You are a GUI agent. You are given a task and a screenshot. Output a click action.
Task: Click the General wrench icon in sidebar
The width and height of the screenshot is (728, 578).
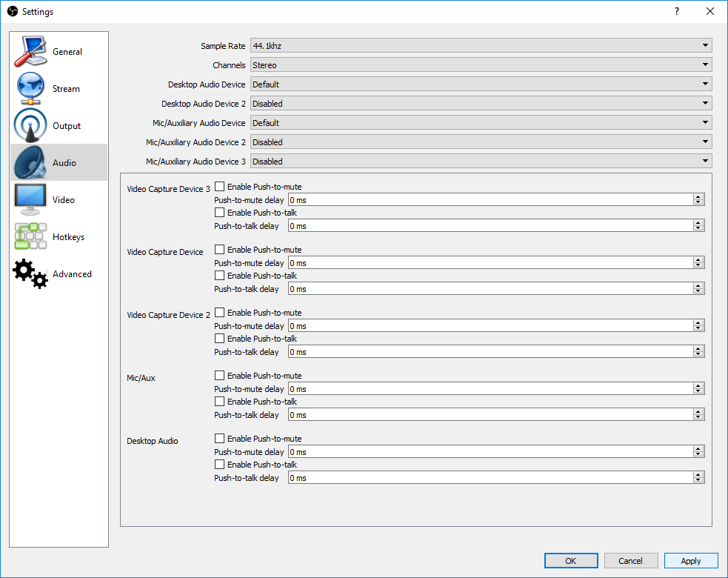point(30,52)
